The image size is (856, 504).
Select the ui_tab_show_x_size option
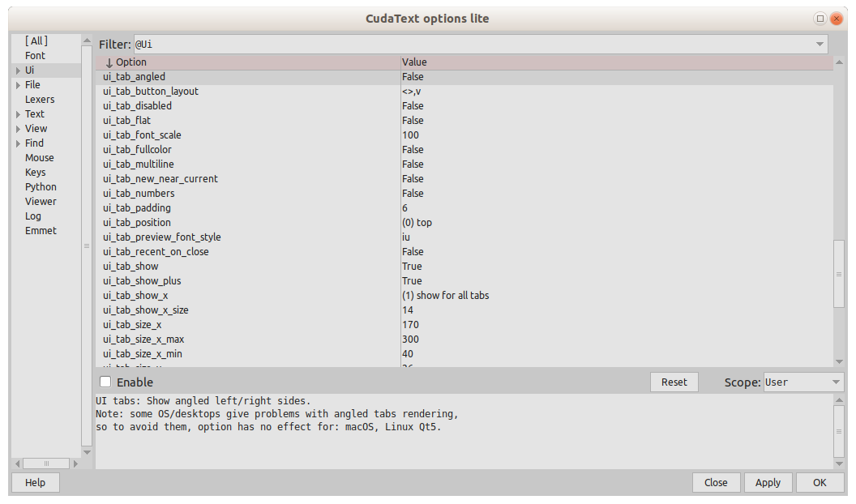(x=146, y=310)
